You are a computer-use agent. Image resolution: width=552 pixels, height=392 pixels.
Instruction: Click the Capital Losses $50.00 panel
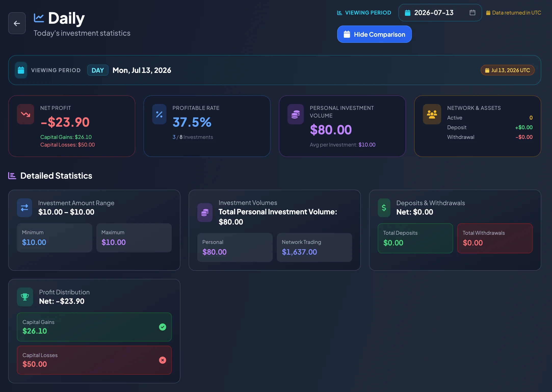pos(94,360)
